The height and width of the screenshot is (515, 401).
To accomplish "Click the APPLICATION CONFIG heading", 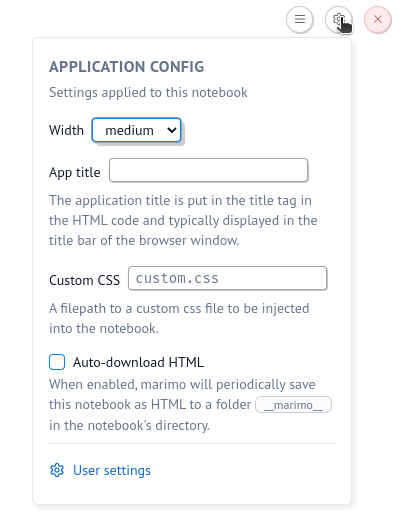I will (127, 67).
